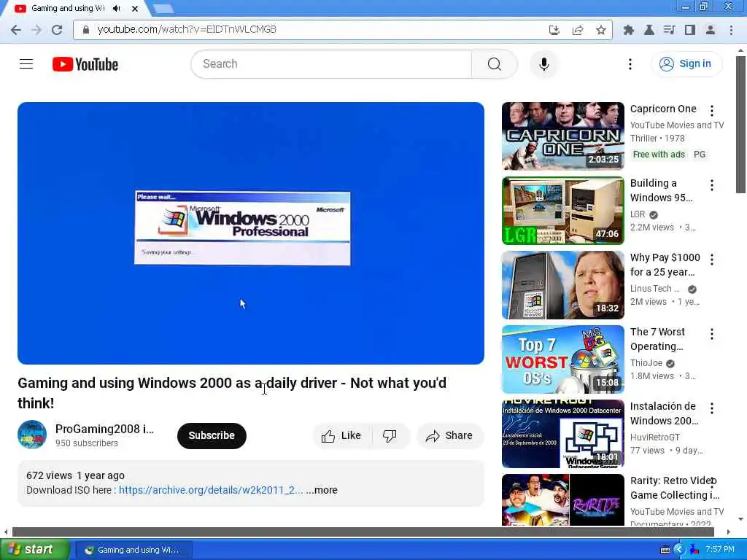Close the YouTube browser tab
Screen dimensions: 747x560
pyautogui.click(x=135, y=8)
